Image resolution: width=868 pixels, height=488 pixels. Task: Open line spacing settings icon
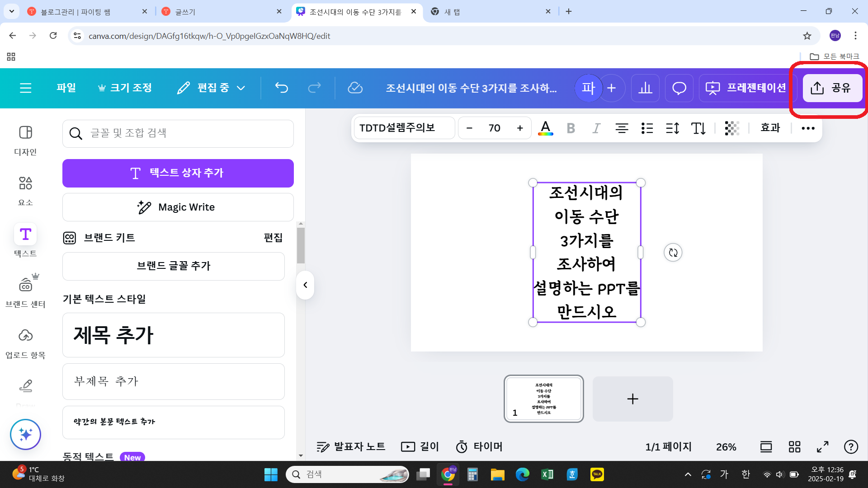(x=672, y=128)
